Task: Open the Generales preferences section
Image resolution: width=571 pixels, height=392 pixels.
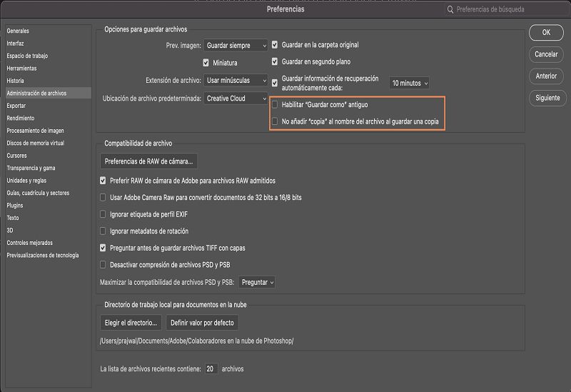Action: [x=48, y=31]
